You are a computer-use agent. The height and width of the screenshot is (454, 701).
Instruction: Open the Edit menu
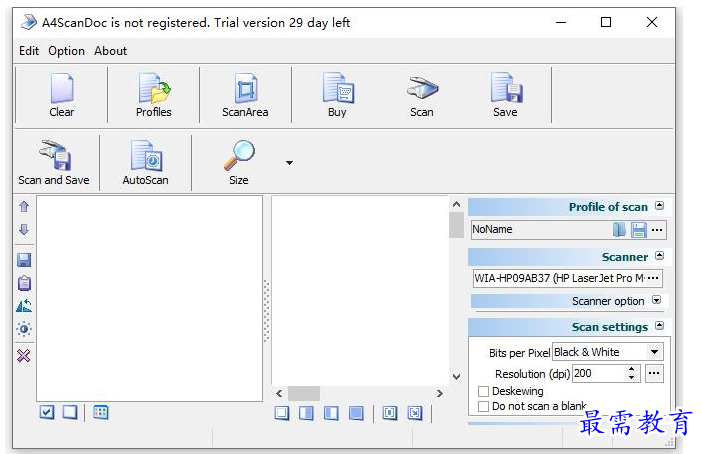point(29,51)
